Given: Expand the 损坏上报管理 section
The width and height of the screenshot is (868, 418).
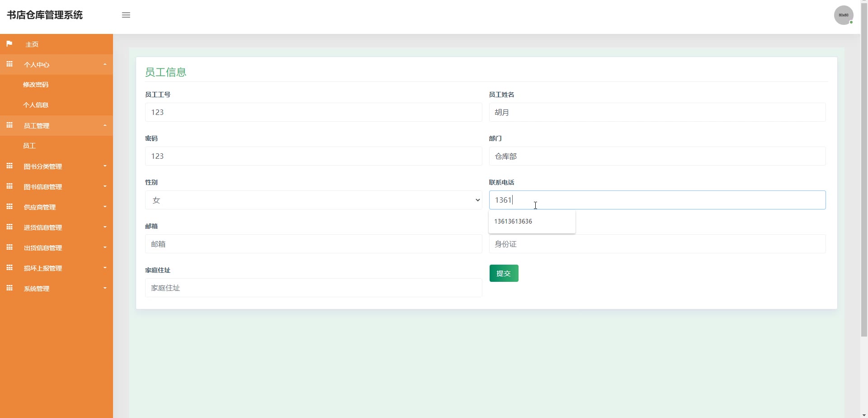Looking at the screenshot, I should (104, 267).
